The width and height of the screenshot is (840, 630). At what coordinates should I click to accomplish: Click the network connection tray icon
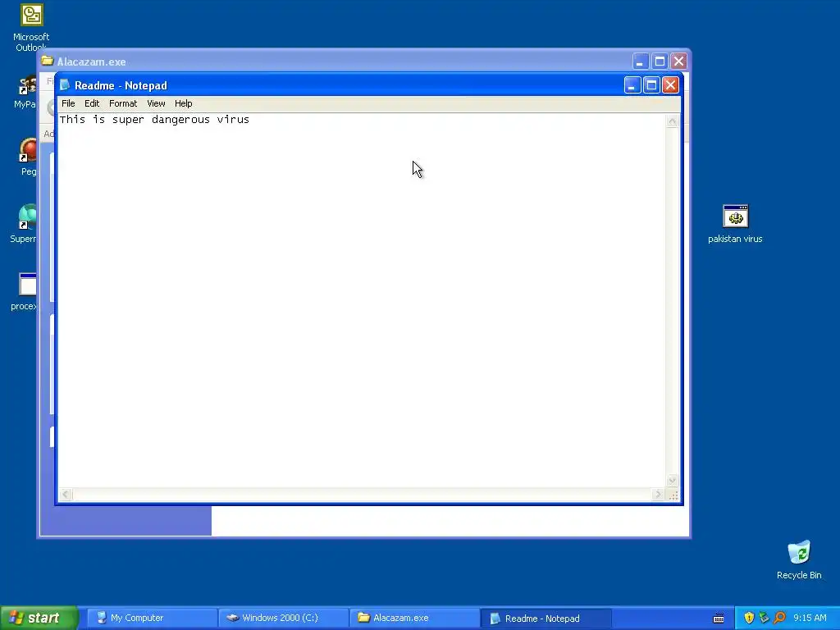click(764, 618)
